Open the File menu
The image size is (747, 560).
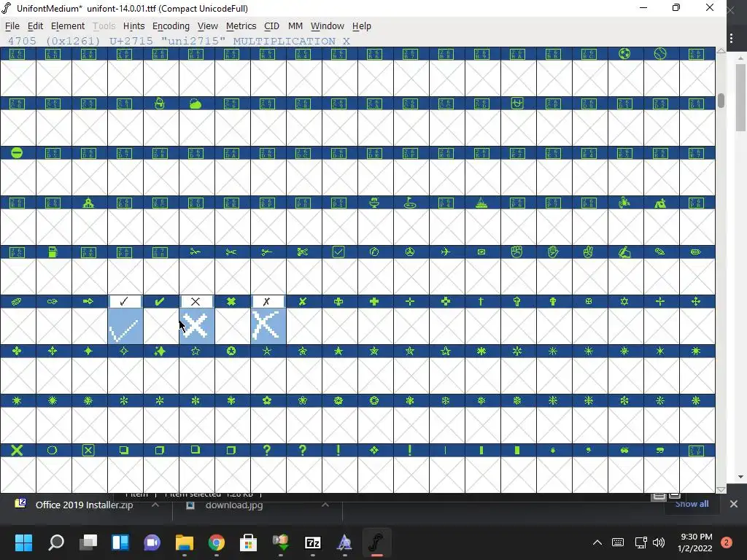coord(12,26)
